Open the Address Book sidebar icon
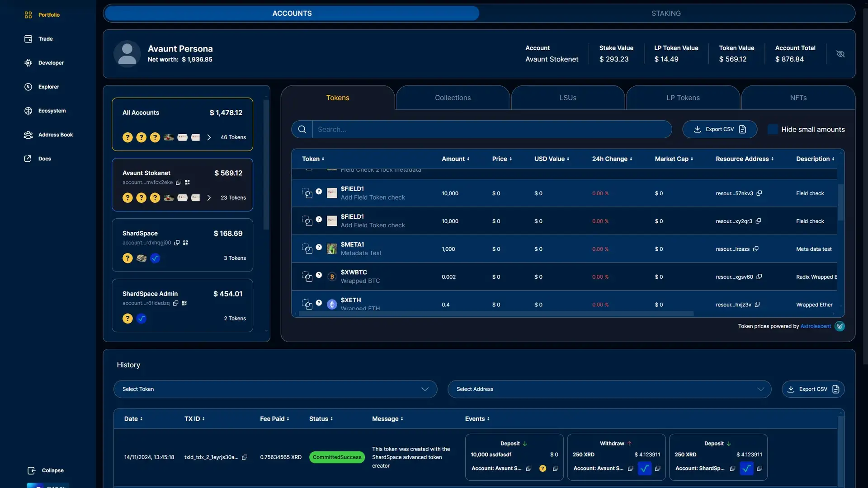868x488 pixels. coord(28,135)
